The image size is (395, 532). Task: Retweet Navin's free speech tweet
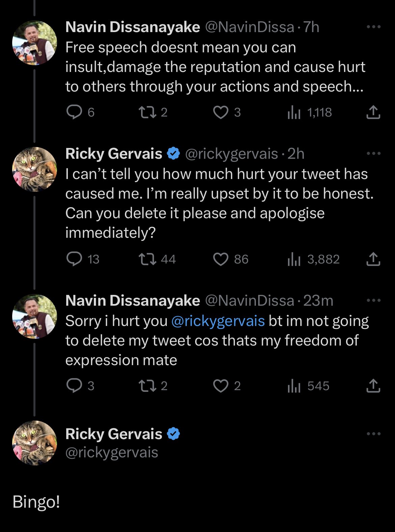click(x=148, y=112)
